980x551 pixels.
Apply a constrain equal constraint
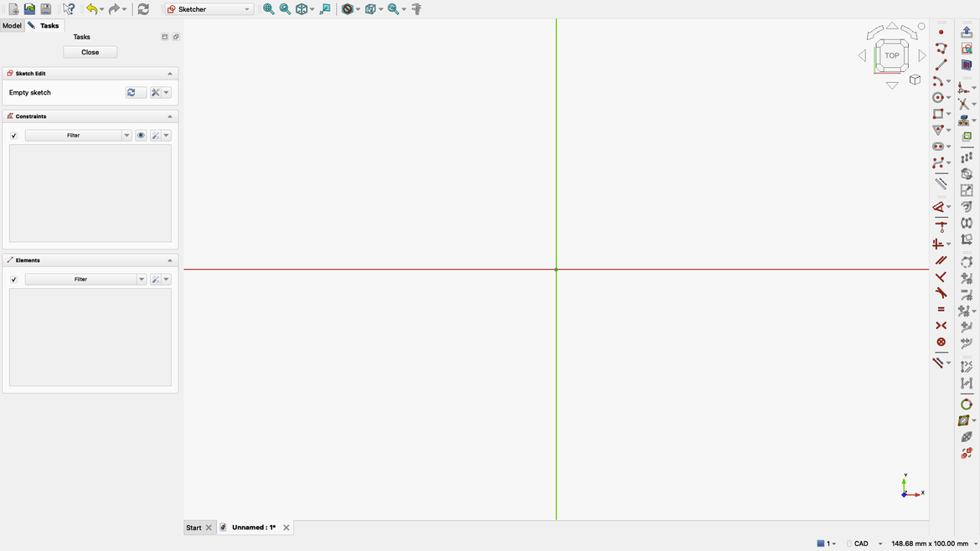(941, 309)
